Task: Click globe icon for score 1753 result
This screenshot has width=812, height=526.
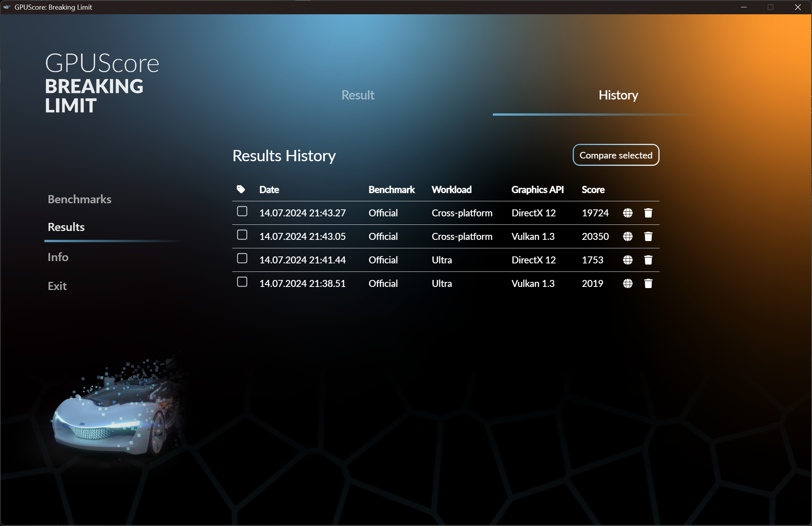Action: click(x=628, y=260)
